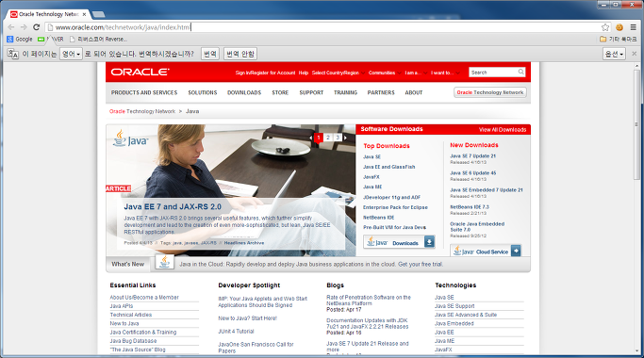Click the Oracle logo
The width and height of the screenshot is (644, 358).
(140, 72)
